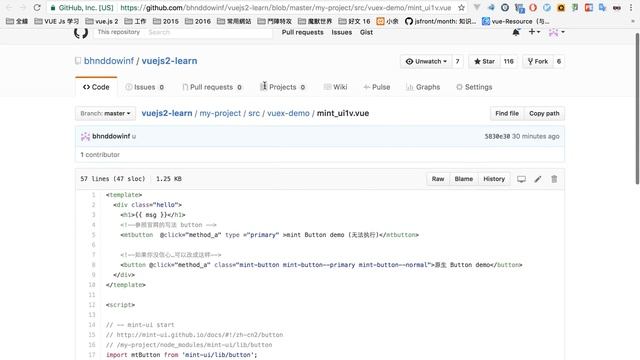Image resolution: width=640 pixels, height=360 pixels.
Task: Edit this file with the pencil icon
Action: [x=538, y=179]
